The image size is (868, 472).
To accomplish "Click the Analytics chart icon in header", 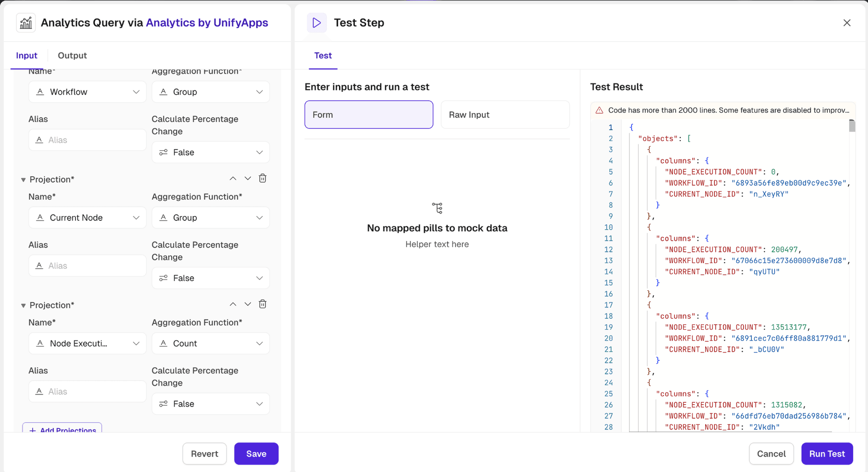I will pos(26,23).
